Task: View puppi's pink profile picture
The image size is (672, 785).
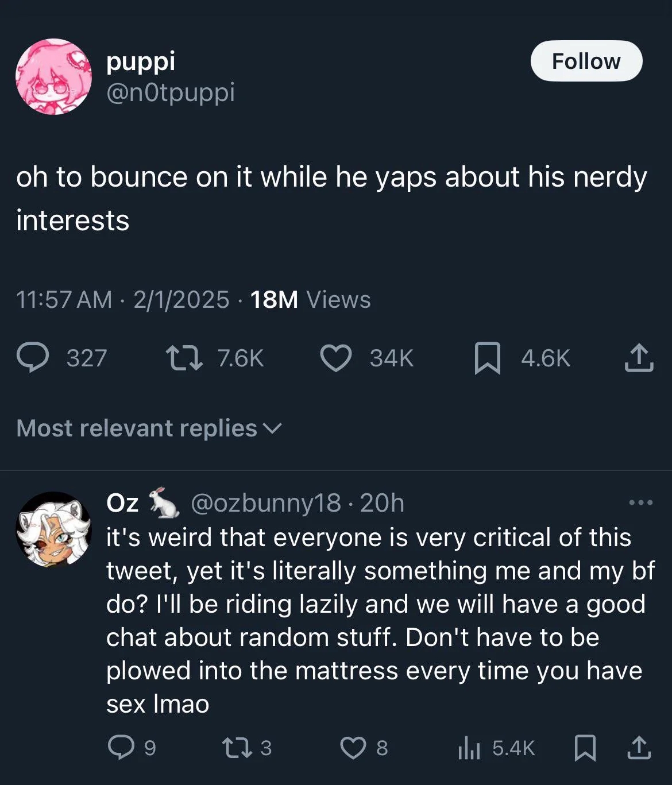Action: pyautogui.click(x=53, y=76)
